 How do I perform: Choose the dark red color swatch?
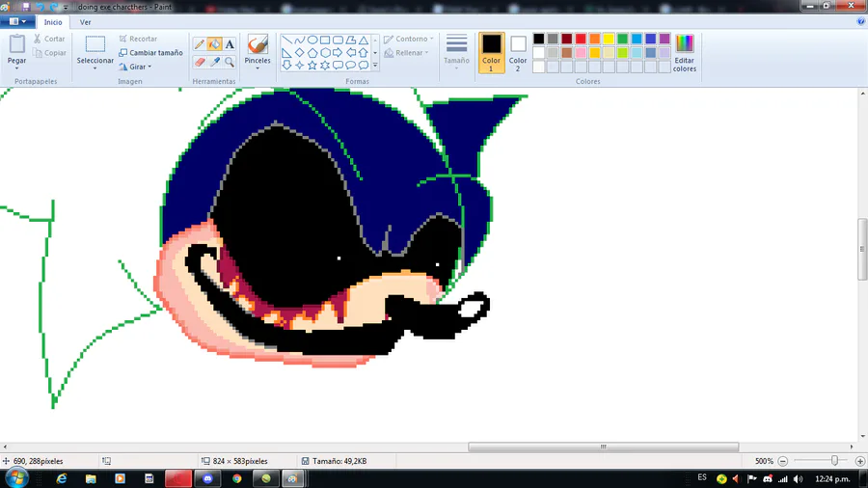point(567,39)
